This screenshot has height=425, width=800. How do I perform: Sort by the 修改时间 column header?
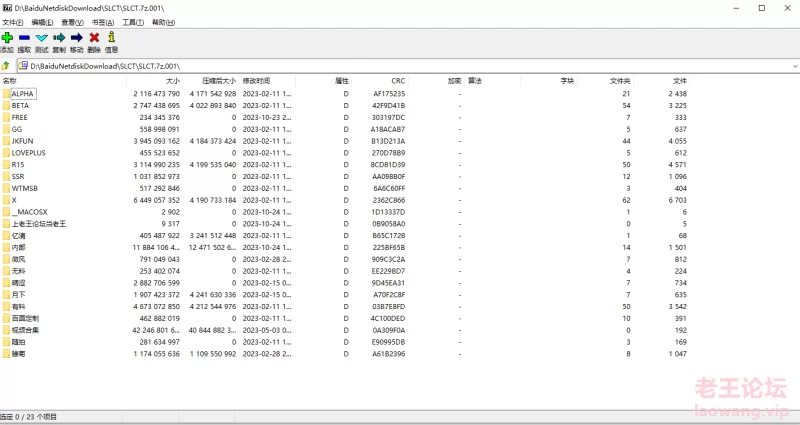[x=256, y=81]
